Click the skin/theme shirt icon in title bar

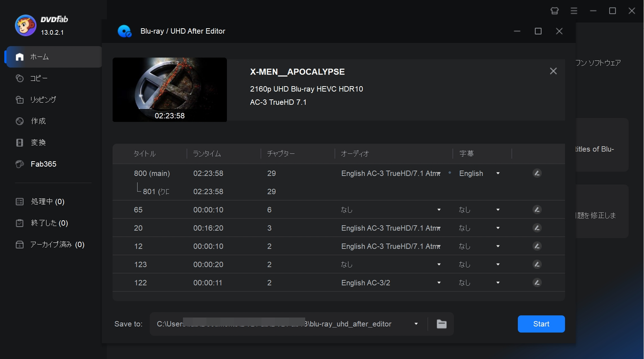(555, 11)
